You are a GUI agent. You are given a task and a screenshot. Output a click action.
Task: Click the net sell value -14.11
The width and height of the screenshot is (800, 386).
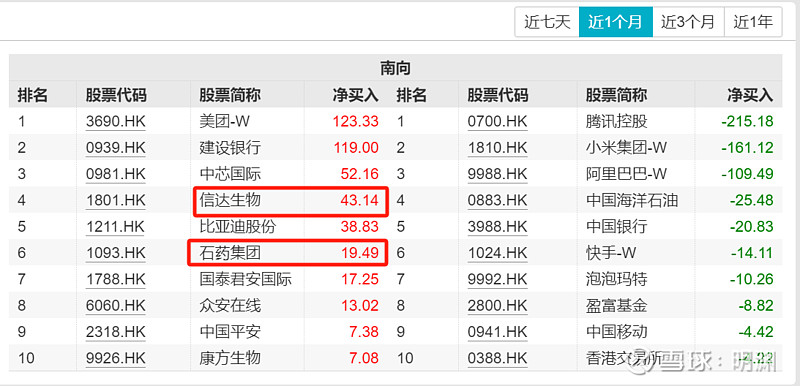coord(752,253)
